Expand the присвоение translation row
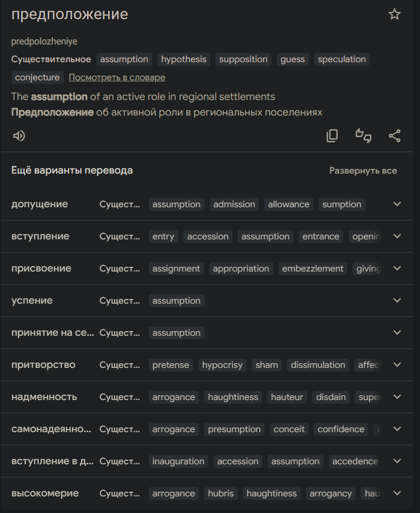420x513 pixels. click(397, 268)
